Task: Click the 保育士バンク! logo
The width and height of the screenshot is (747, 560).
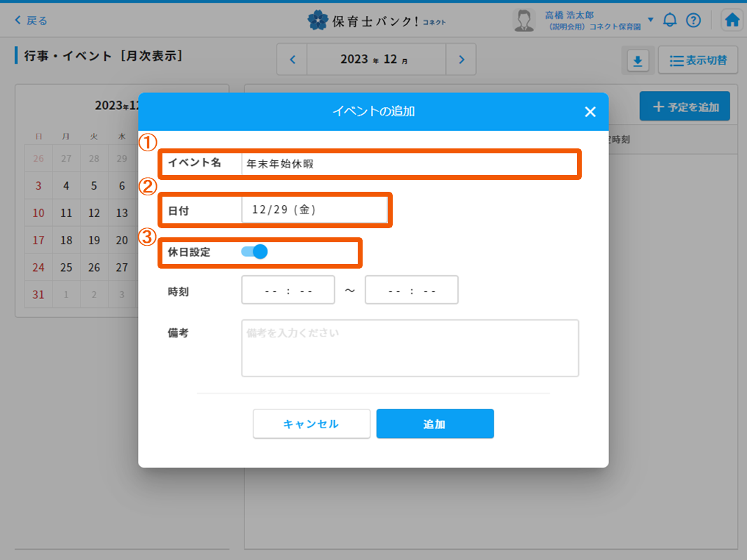Action: coord(376,20)
